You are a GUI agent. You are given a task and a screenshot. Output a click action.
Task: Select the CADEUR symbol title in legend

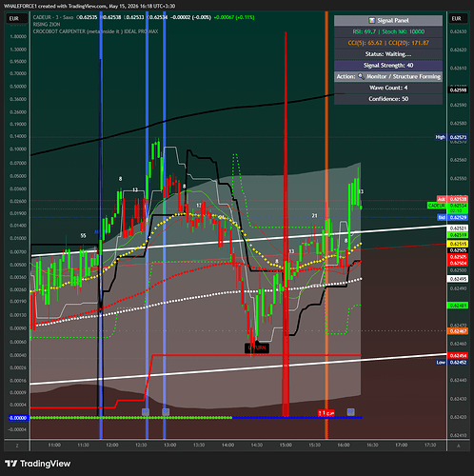(53, 17)
